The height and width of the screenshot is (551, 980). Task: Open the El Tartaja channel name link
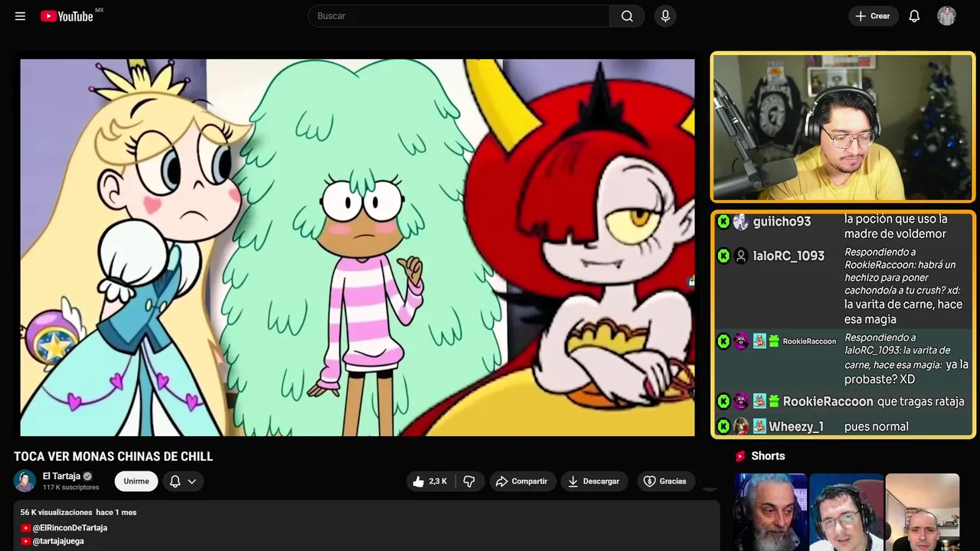(61, 476)
